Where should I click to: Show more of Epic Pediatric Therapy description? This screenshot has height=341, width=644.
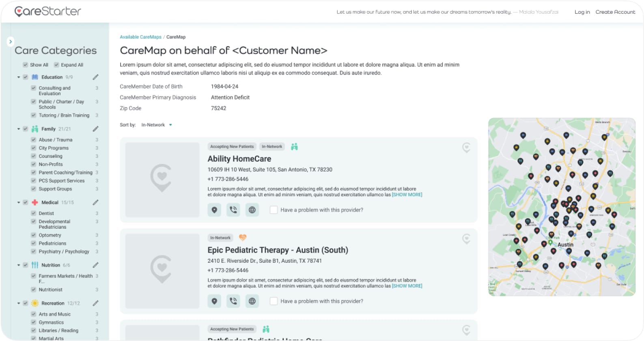[x=407, y=286]
